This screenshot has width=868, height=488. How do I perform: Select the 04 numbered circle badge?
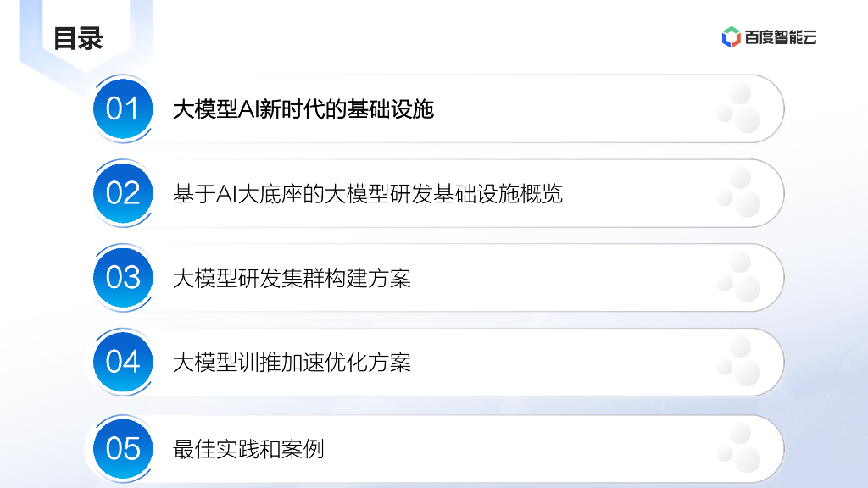point(123,362)
